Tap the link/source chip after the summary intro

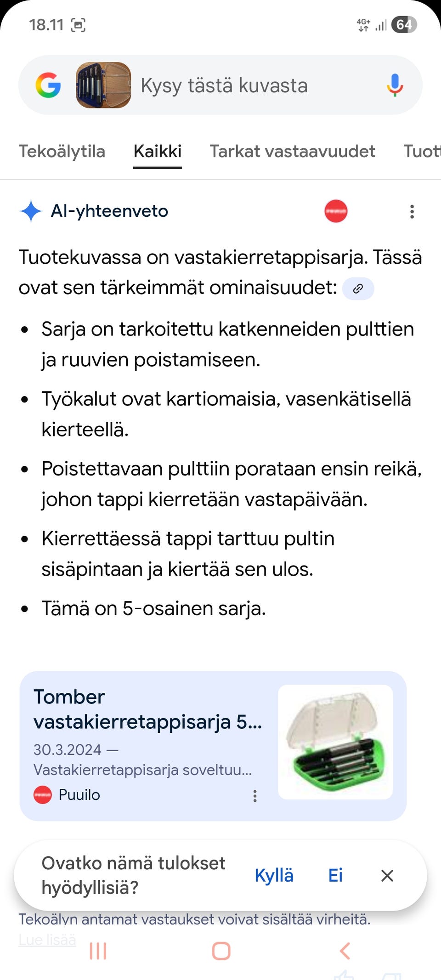tap(358, 289)
